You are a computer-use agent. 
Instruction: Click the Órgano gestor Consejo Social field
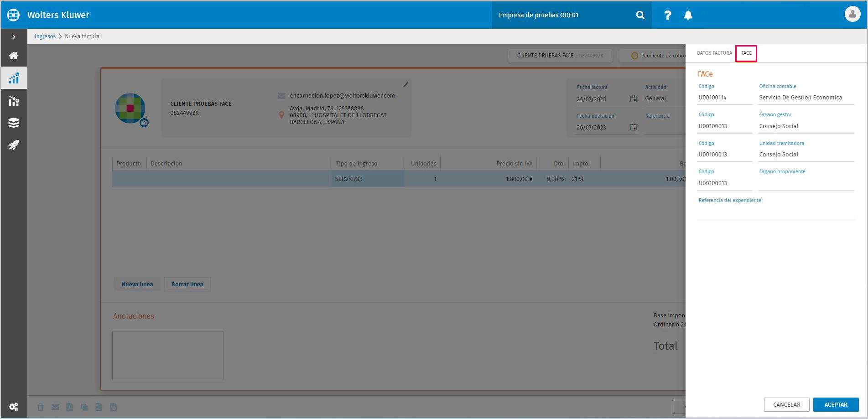pyautogui.click(x=806, y=126)
